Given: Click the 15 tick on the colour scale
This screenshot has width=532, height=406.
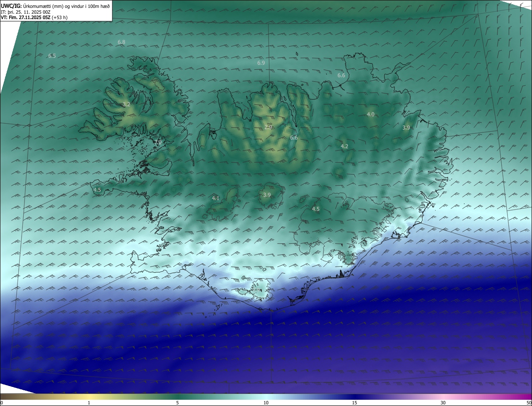Looking at the screenshot, I should tap(355, 403).
